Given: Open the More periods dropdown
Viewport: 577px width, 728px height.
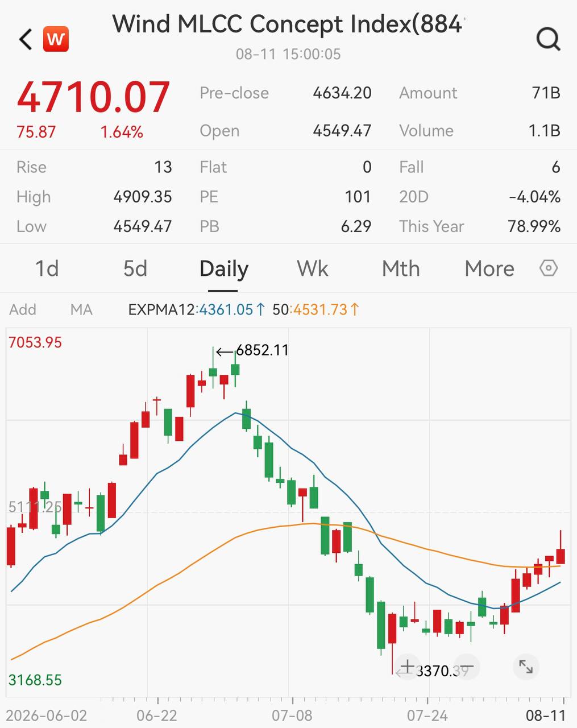Looking at the screenshot, I should (x=489, y=268).
